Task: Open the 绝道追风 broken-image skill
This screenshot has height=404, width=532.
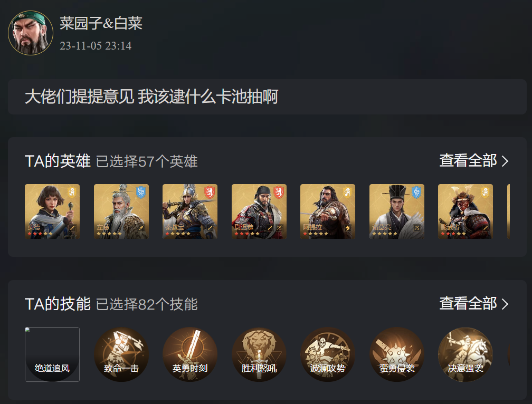Action: (52, 354)
